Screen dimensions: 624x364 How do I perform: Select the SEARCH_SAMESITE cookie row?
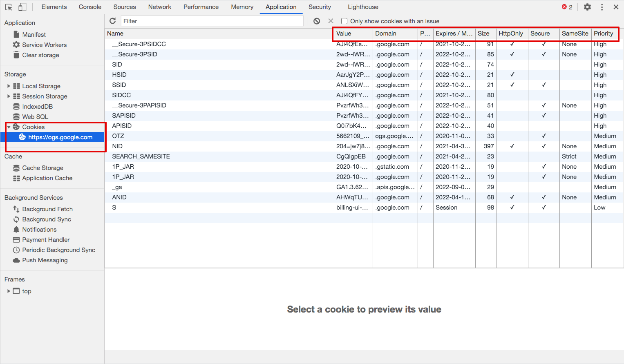141,156
